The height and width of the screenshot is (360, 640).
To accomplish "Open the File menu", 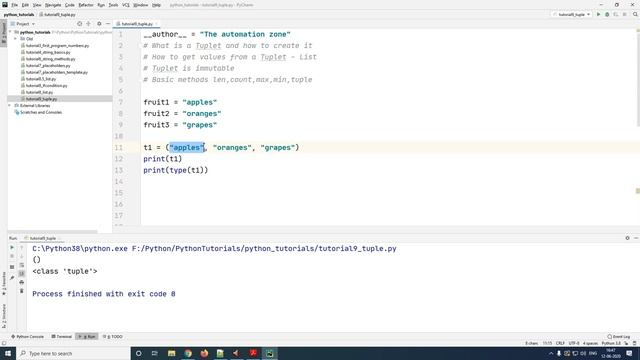I will pos(14,5).
